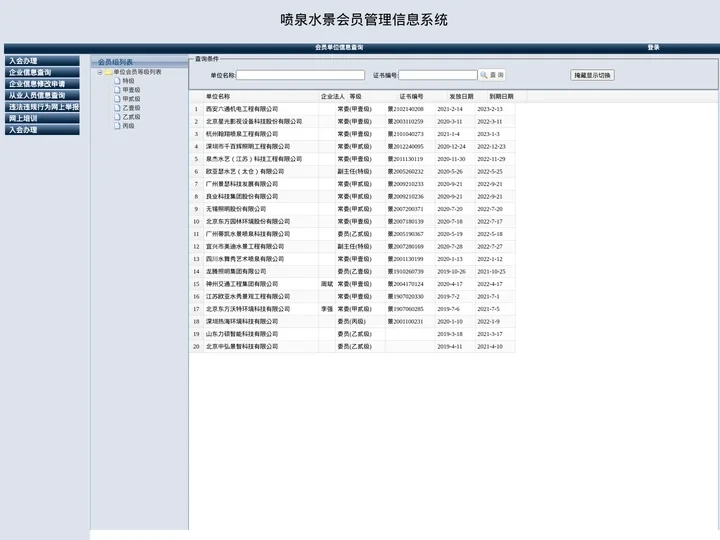Open 从业人员信息查询 in the left menu

click(42, 95)
